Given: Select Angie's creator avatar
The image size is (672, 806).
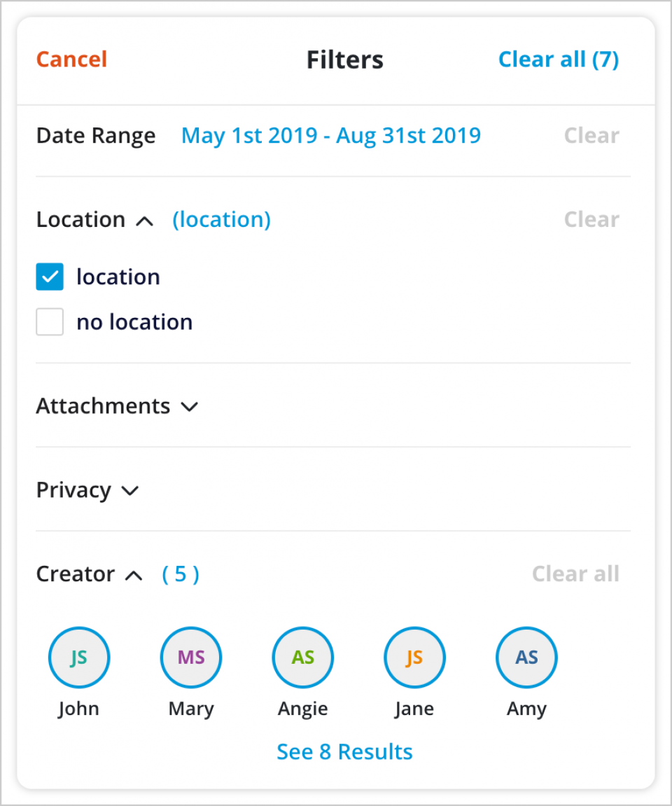Looking at the screenshot, I should tap(302, 657).
